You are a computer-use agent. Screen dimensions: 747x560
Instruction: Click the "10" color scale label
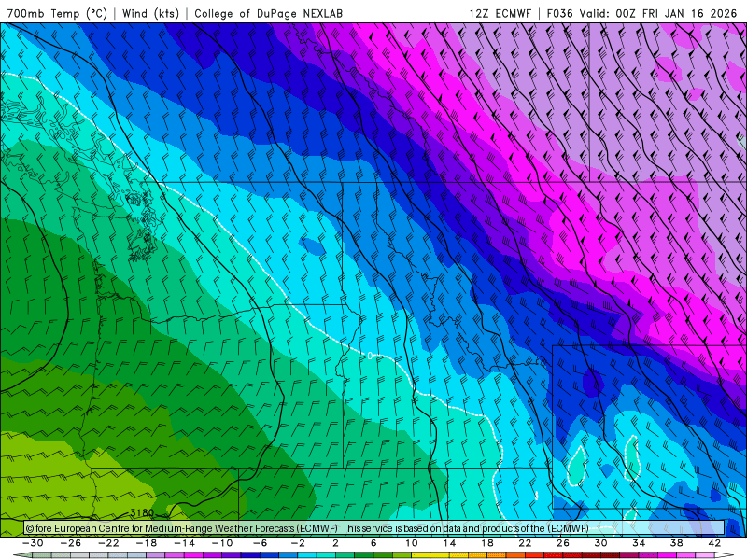tap(411, 543)
